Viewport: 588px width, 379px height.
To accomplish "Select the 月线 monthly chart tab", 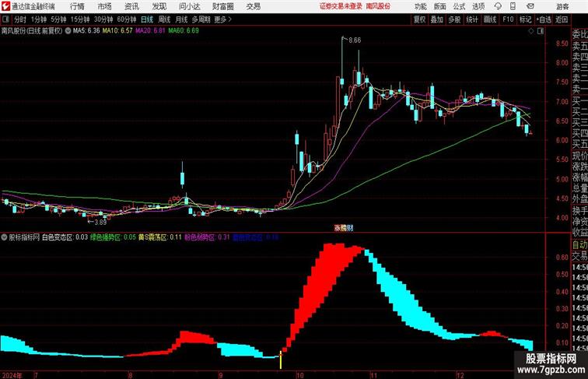I will pyautogui.click(x=181, y=19).
